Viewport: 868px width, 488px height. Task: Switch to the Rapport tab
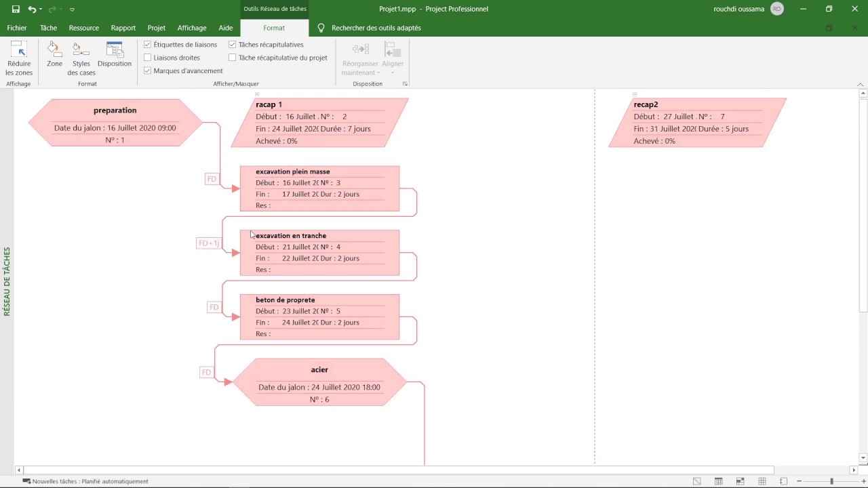(123, 28)
